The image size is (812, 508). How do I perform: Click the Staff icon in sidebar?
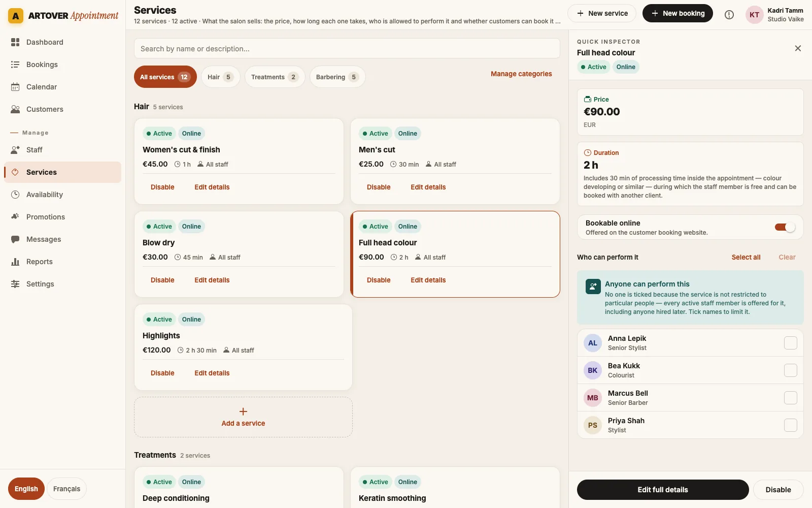point(15,150)
